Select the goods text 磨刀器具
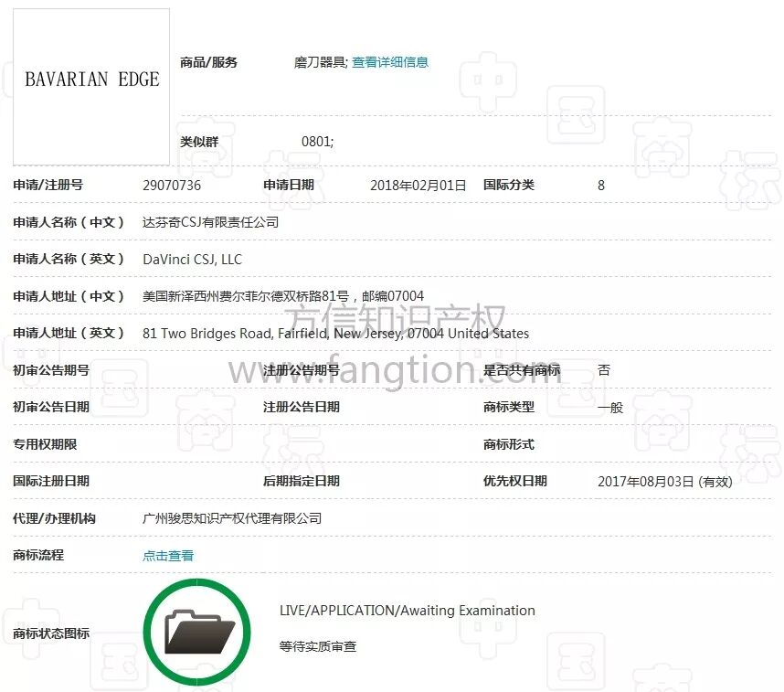The height and width of the screenshot is (692, 784). pos(319,62)
